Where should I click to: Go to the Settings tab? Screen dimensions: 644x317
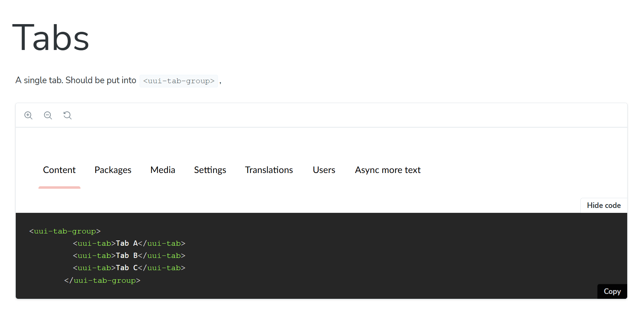[x=210, y=170]
